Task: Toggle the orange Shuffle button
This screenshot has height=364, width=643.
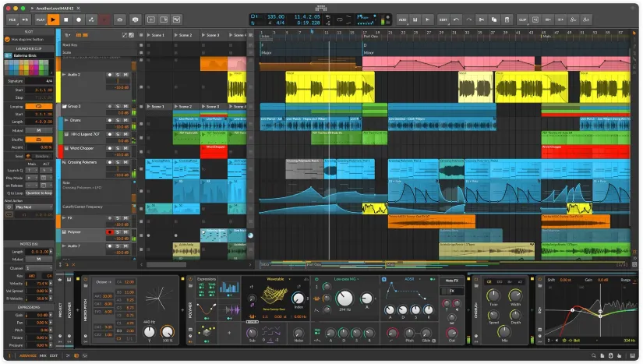Action: (39, 140)
